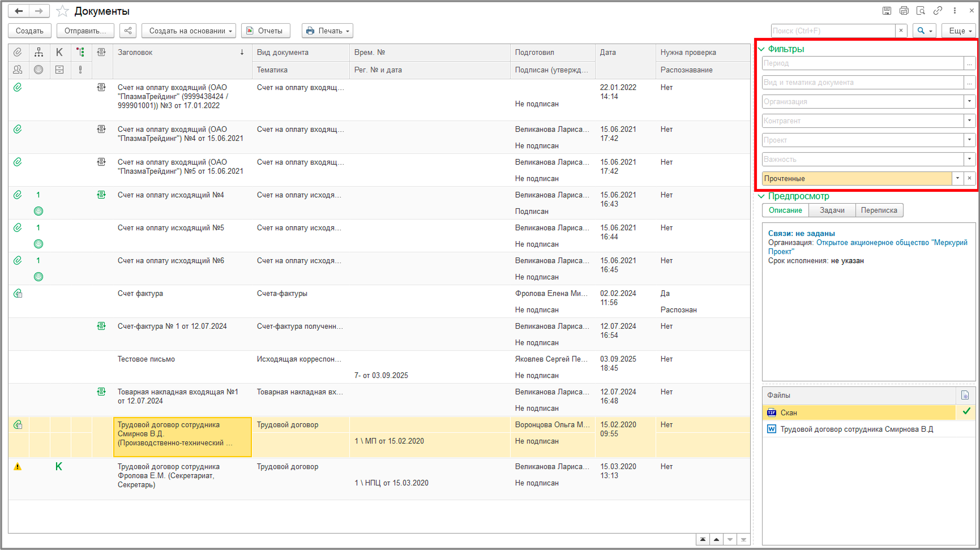Open the Отчеты button
The image size is (980, 550).
pyautogui.click(x=266, y=31)
